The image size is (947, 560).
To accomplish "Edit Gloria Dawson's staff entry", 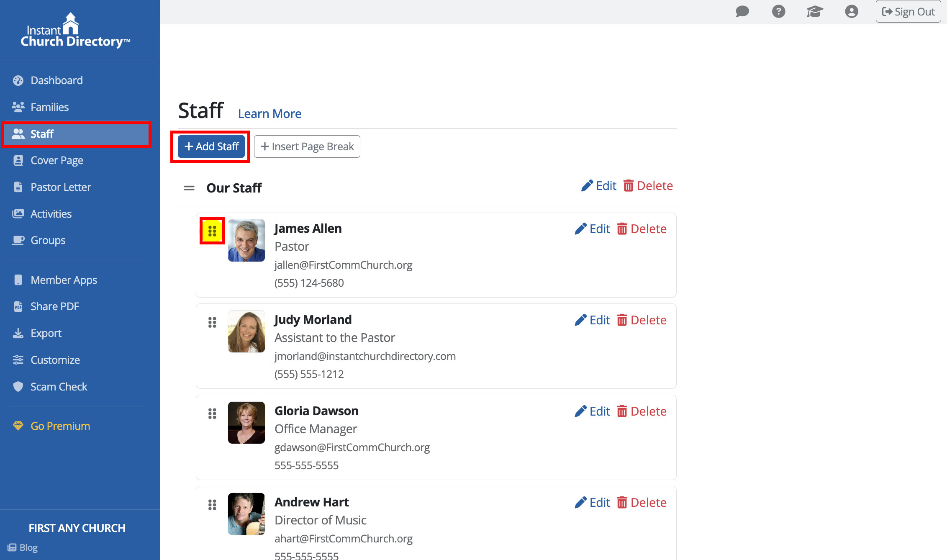I will coord(593,411).
